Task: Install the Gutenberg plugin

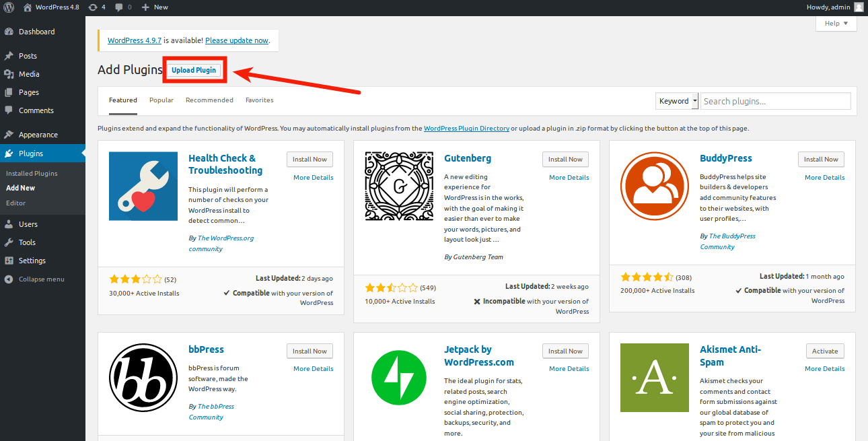Action: click(x=566, y=160)
